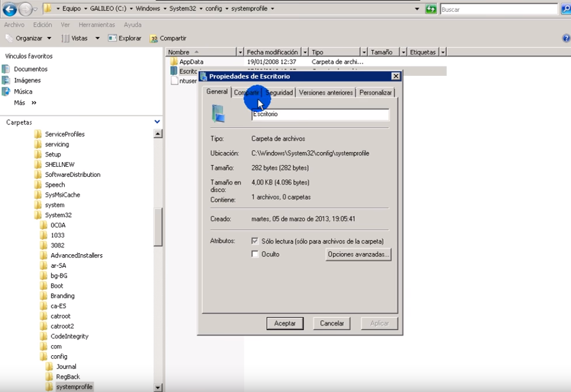The width and height of the screenshot is (571, 392).
Task: Click the Opciones avanzadas button
Action: click(358, 254)
